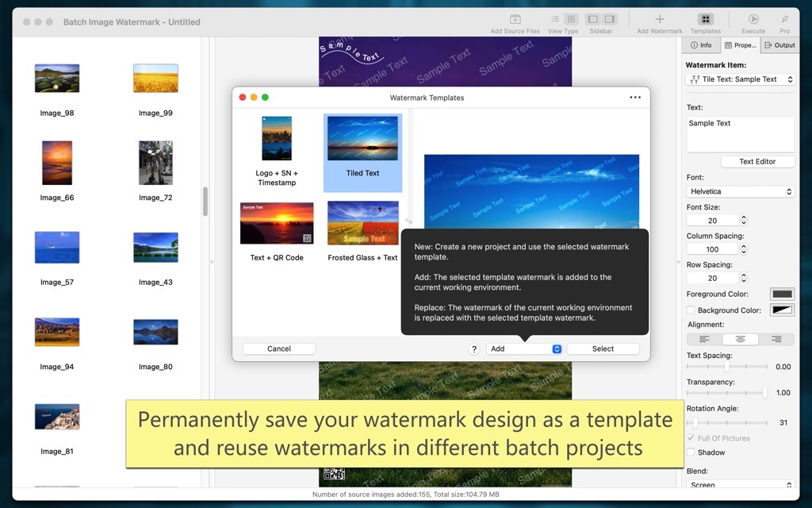The width and height of the screenshot is (812, 508).
Task: Click the Foreground Color swatch
Action: pos(782,294)
